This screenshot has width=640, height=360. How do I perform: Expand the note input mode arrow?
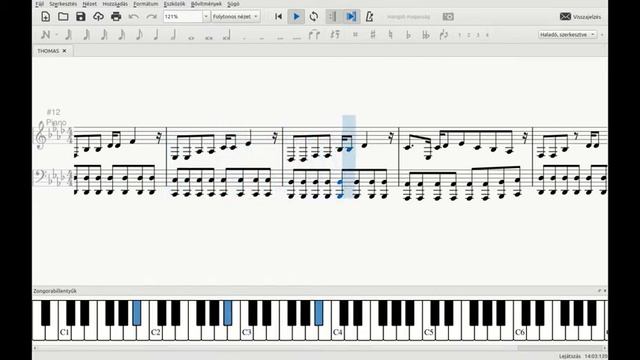click(56, 35)
